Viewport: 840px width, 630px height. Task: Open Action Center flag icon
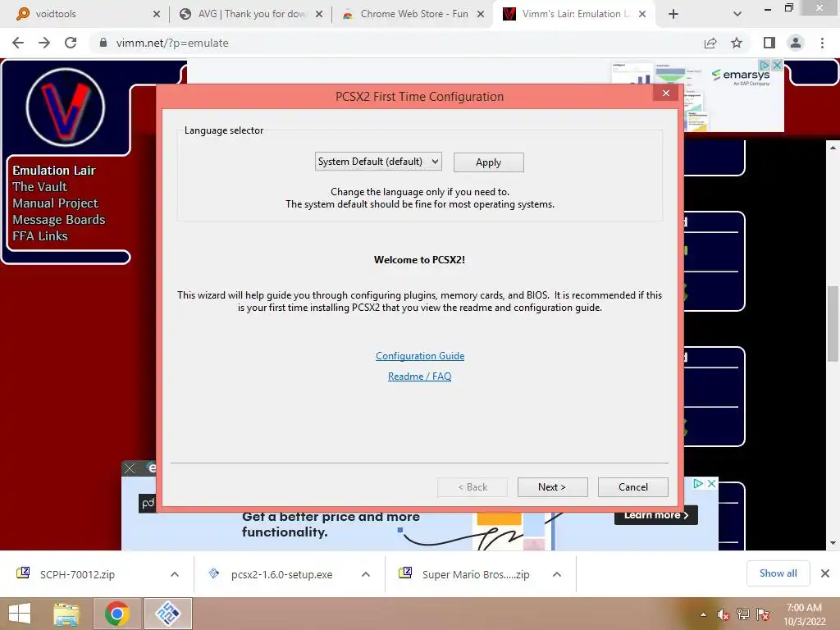point(763,614)
